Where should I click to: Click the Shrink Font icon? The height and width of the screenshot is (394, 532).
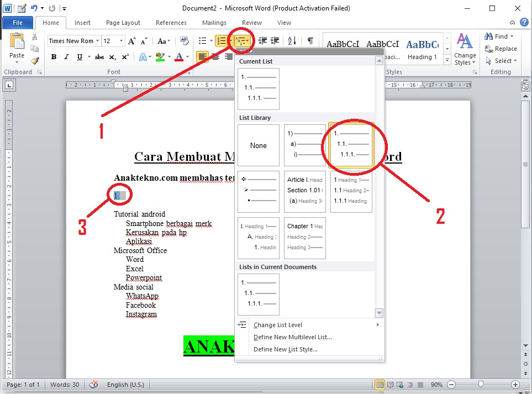(x=144, y=41)
